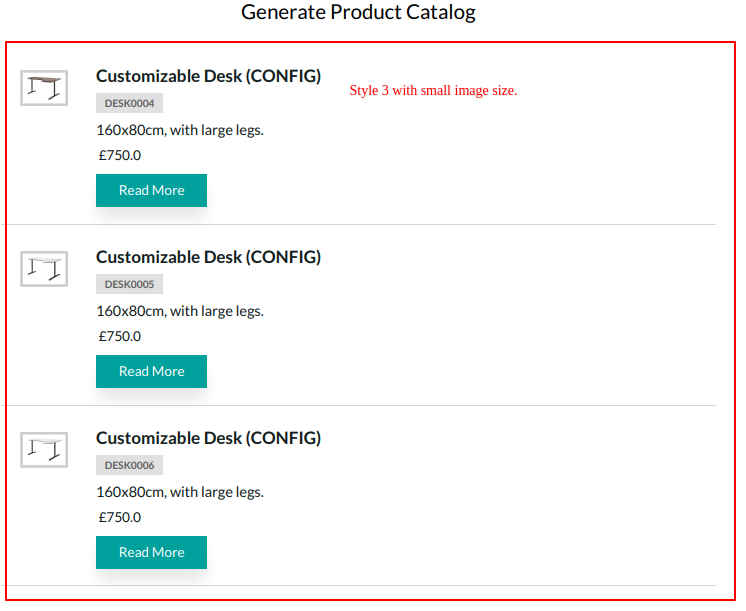Open the first Customizable Desk (CONFIG) title
The width and height of the screenshot is (746, 611).
click(208, 76)
